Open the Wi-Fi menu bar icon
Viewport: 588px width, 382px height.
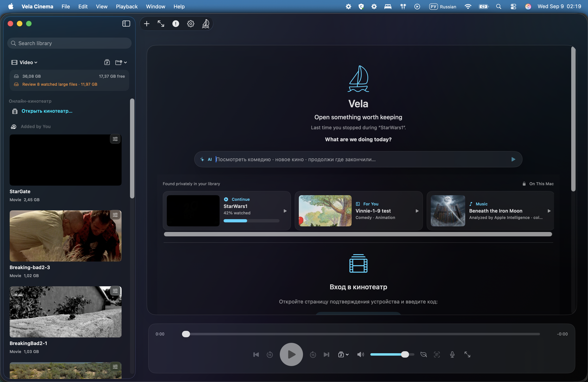468,6
